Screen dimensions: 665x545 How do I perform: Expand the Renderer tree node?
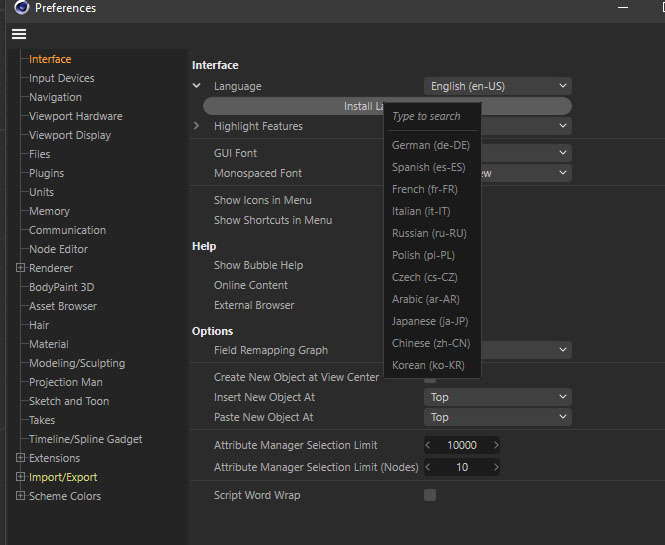[20, 268]
